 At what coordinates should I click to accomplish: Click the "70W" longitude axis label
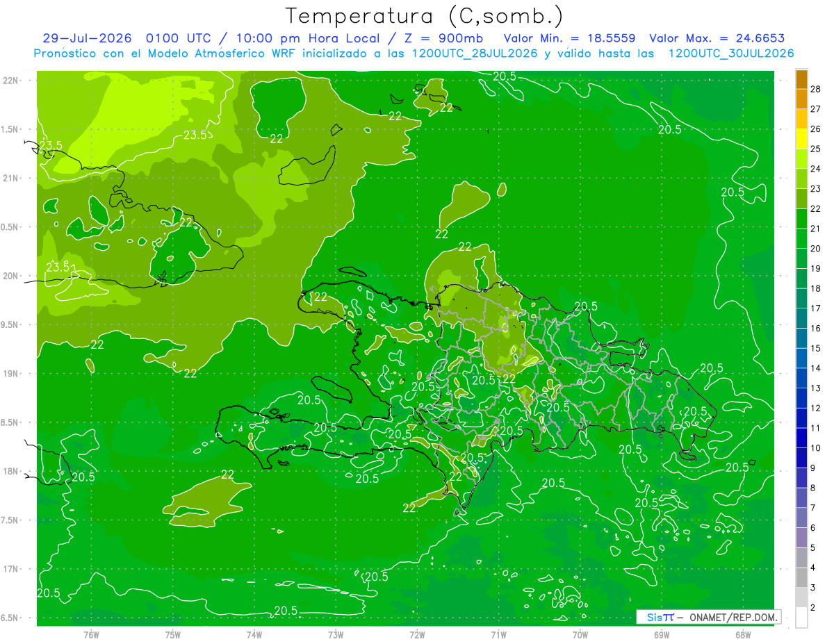580,635
